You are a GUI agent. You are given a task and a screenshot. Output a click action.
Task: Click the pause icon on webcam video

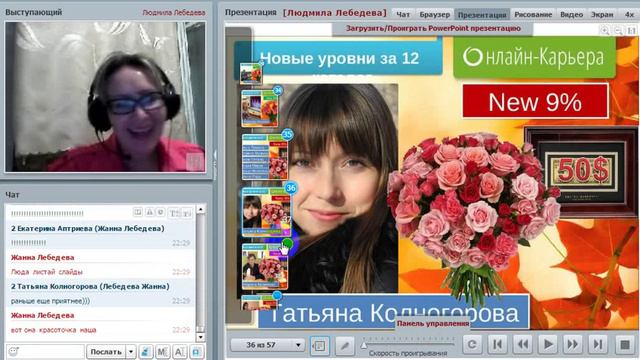coord(195,162)
